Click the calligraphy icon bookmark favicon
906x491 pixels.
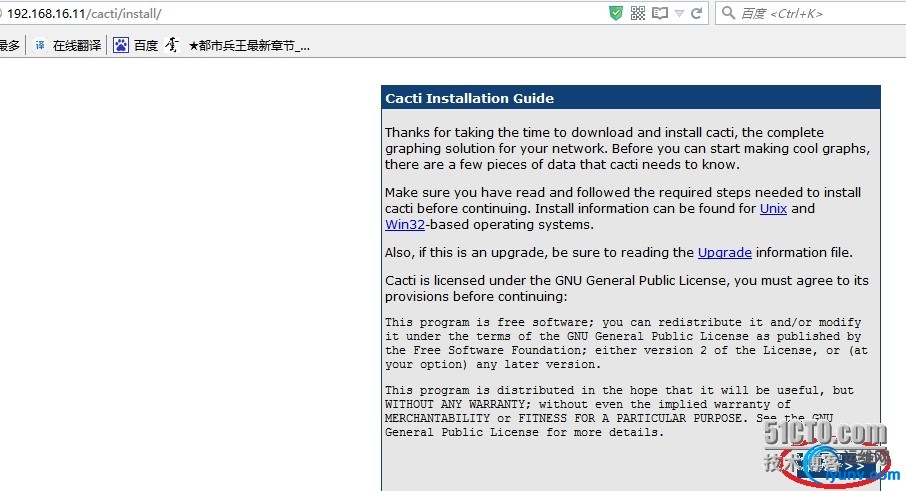[172, 45]
